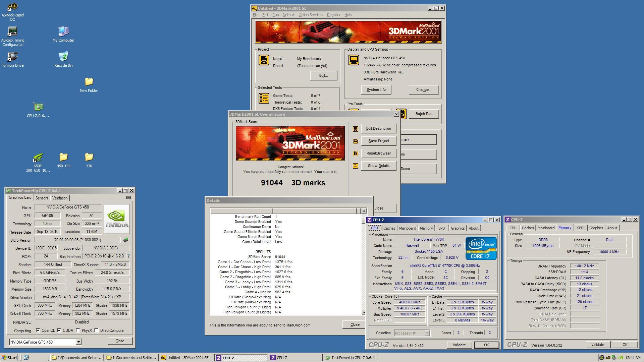Click Close button in GPU-Z

pyautogui.click(x=120, y=341)
